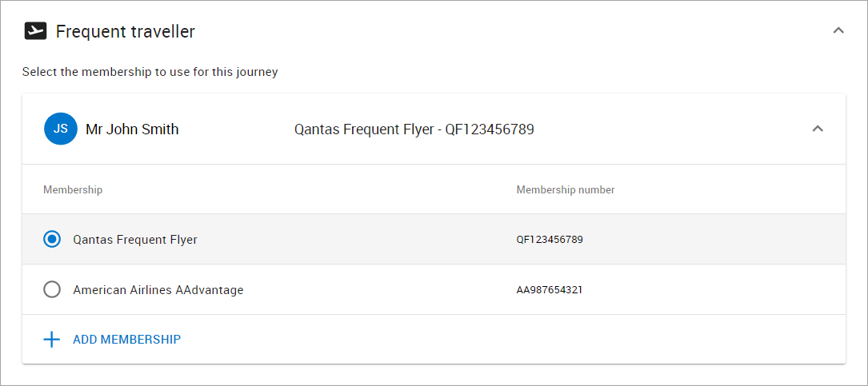
Task: Click the plus icon beside Add Membership
Action: point(51,340)
